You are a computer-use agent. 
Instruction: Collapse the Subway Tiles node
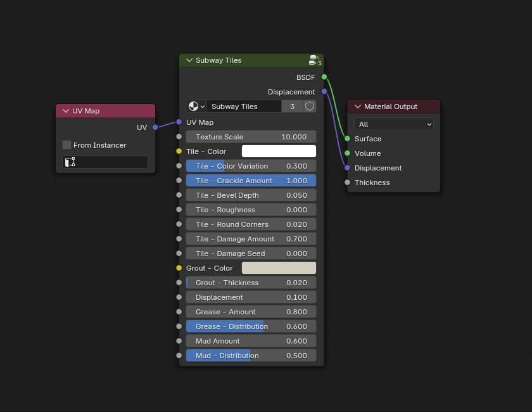(189, 60)
